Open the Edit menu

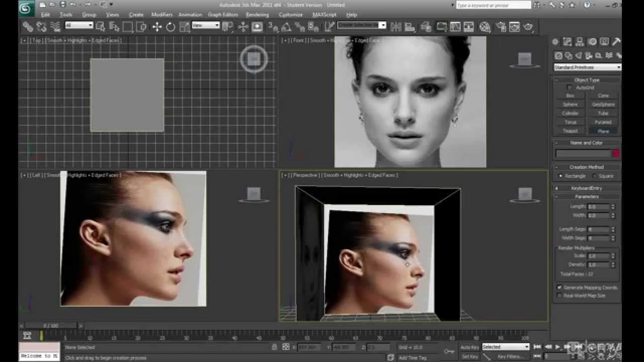tap(45, 15)
